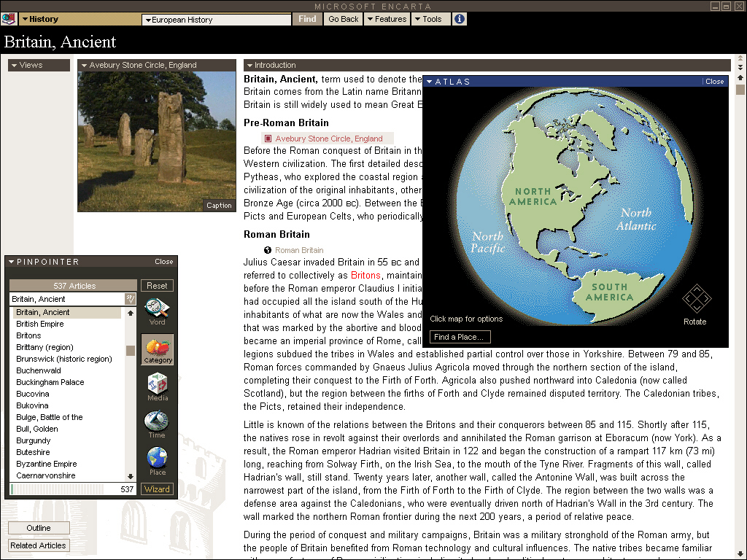Viewport: 747px width, 560px height.
Task: Open Related Articles
Action: 39,545
